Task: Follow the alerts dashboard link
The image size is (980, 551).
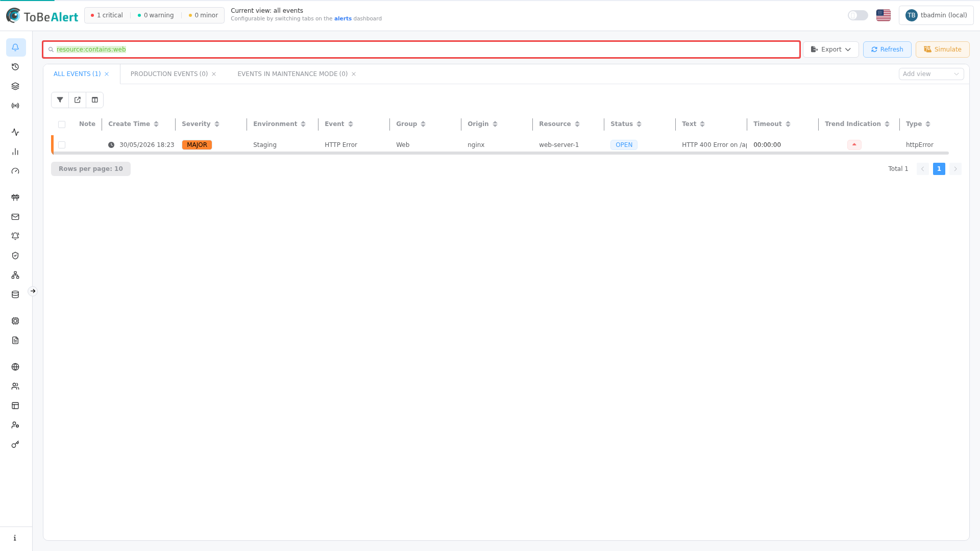Action: (342, 19)
